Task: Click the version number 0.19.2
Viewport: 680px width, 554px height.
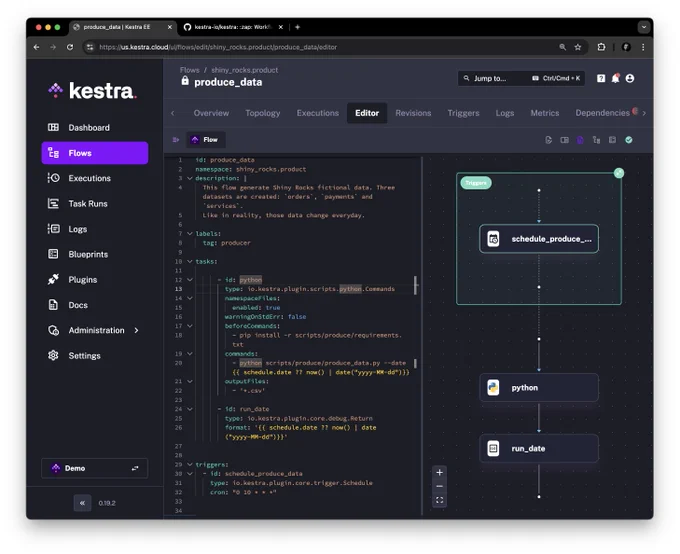Action: 107,503
